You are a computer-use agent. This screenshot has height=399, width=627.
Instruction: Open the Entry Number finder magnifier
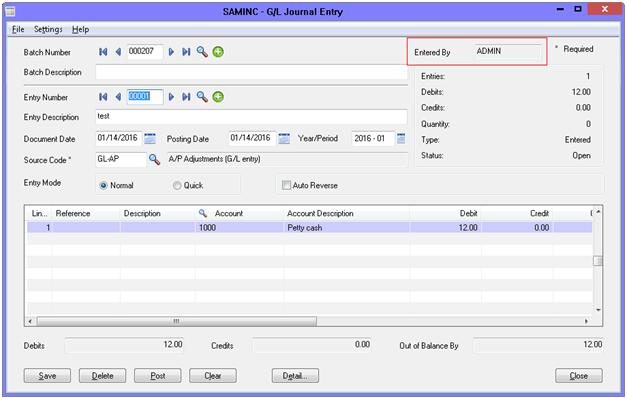tap(202, 97)
